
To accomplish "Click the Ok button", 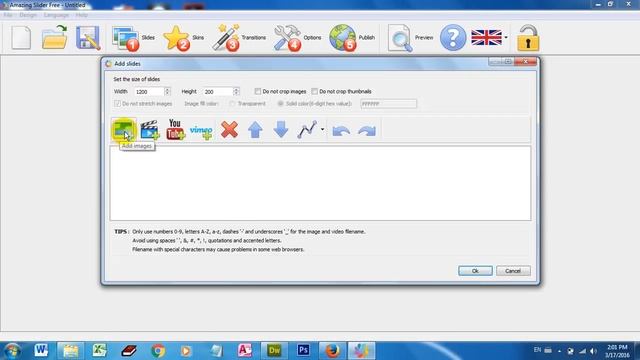I will pos(475,271).
